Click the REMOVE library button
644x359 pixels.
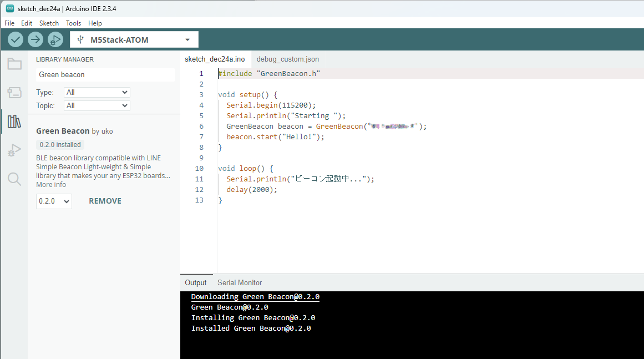[x=105, y=201]
